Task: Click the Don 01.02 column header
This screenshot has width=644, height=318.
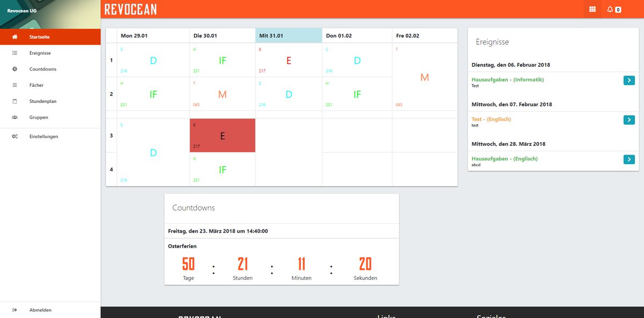Action: (357, 35)
